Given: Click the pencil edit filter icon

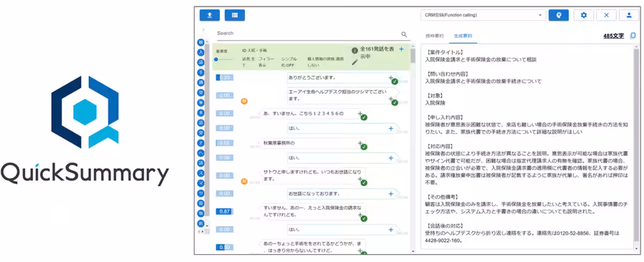Looking at the screenshot, I should (x=354, y=62).
